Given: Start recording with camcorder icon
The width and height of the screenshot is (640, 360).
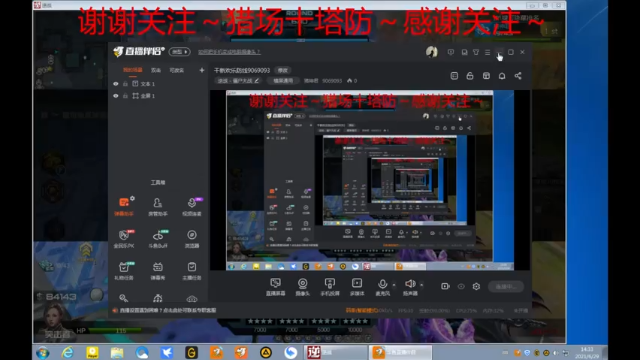Looking at the screenshot, I should (x=445, y=287).
